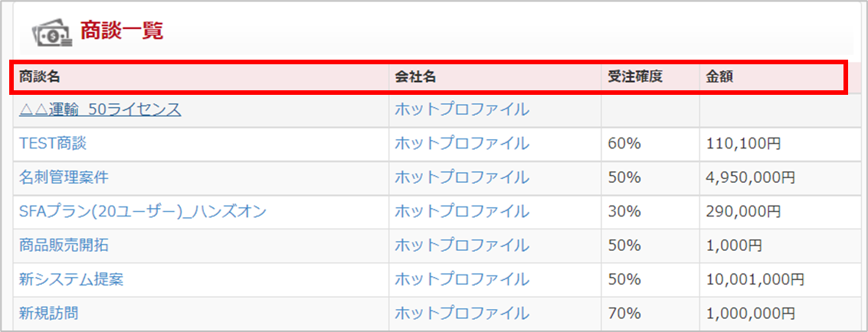Click the 商談一覧 section title

[x=122, y=31]
